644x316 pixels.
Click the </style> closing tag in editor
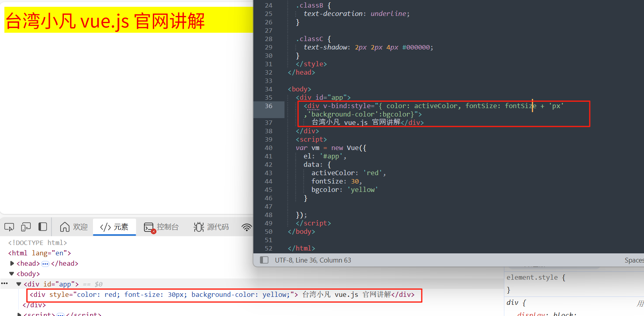(311, 64)
